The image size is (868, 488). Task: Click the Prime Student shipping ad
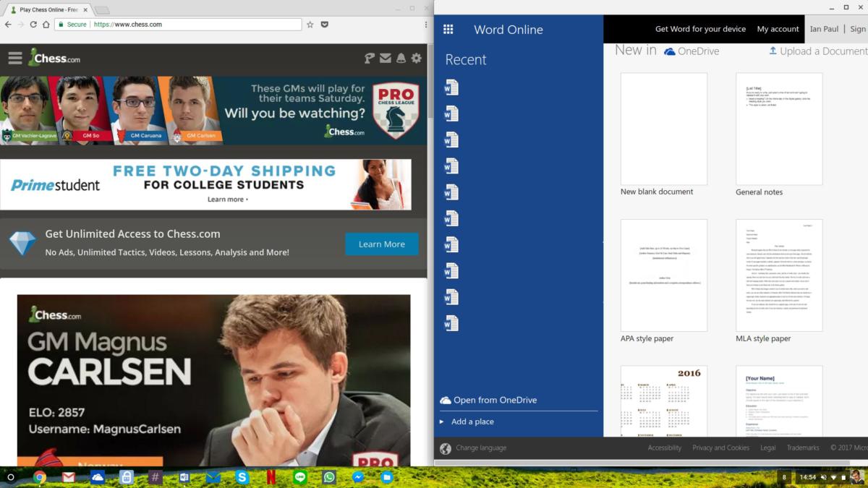(x=205, y=185)
